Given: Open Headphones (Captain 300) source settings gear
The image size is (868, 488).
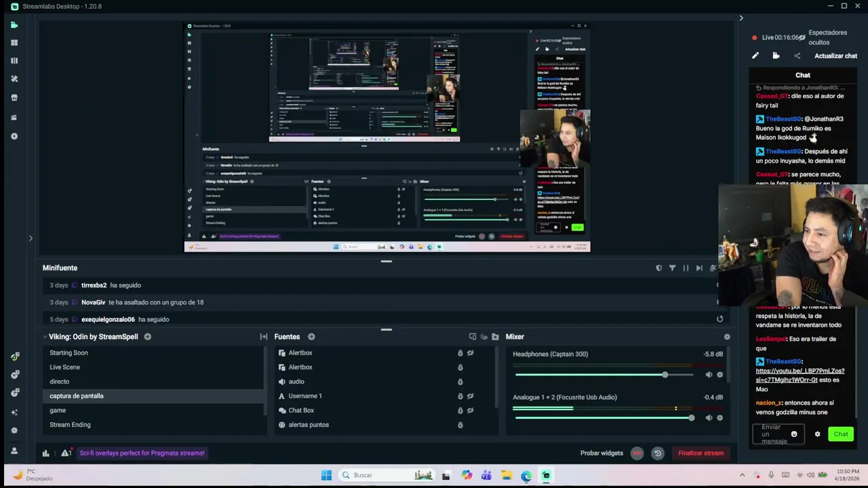Looking at the screenshot, I should click(x=719, y=375).
